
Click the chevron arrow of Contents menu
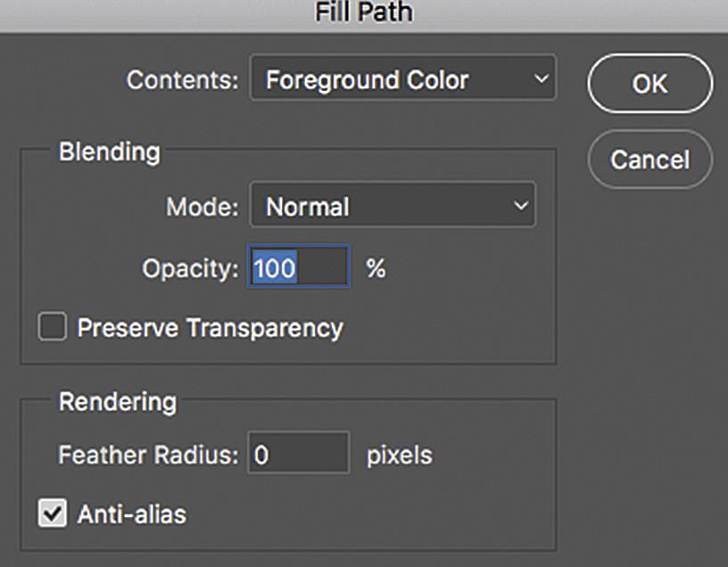click(541, 78)
